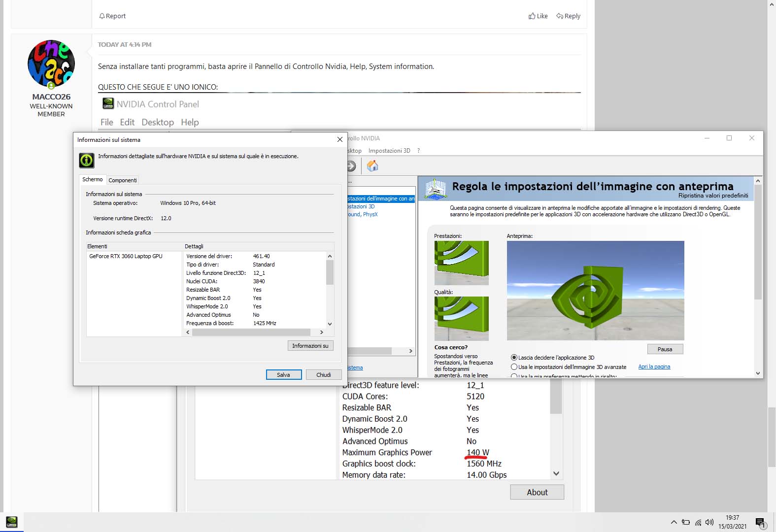Click the "Frequenza di boost: 1425 MHz" row

[255, 323]
